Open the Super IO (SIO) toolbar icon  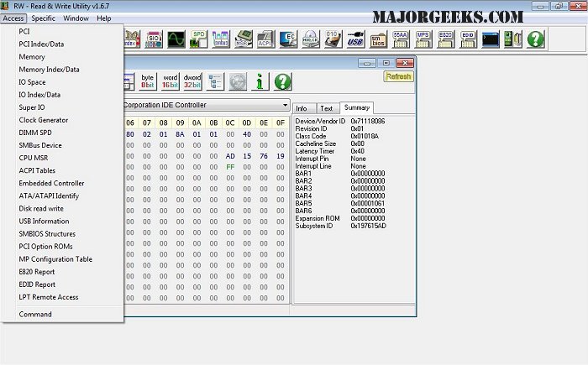pos(154,39)
